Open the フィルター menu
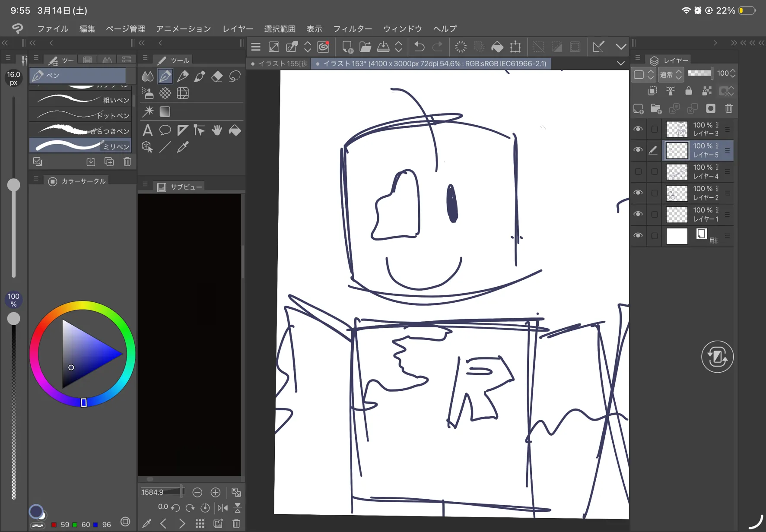 pyautogui.click(x=352, y=29)
